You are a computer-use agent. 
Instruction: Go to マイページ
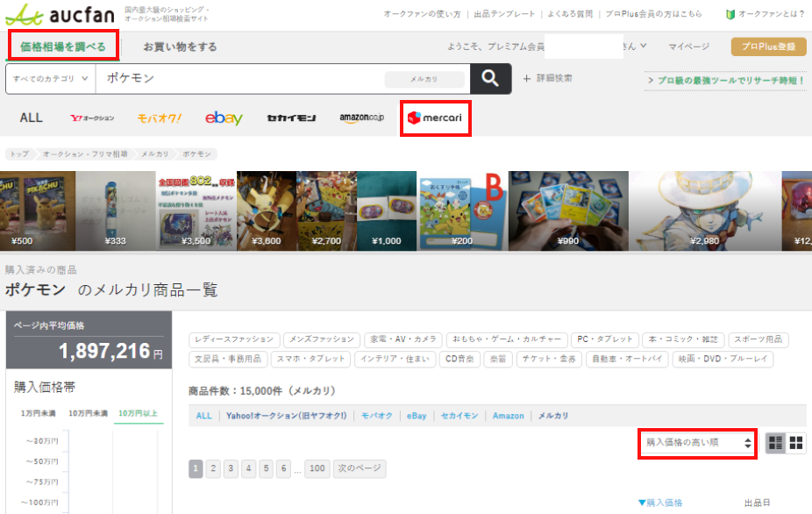[688, 46]
